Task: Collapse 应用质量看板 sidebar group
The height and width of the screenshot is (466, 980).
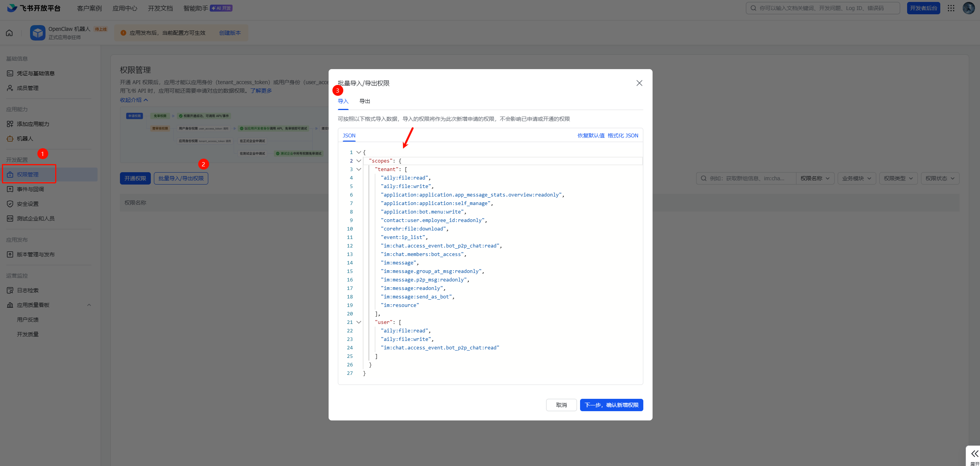Action: 89,305
